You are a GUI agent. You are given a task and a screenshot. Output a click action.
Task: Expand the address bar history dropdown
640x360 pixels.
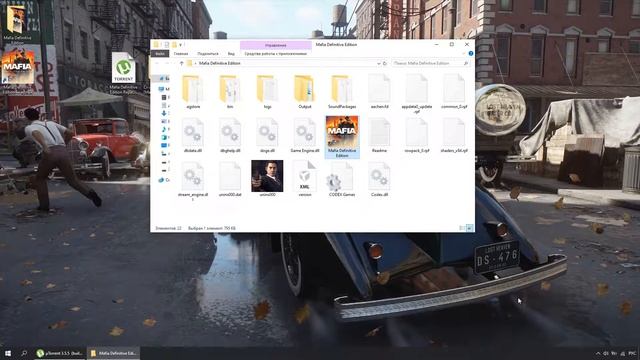click(378, 63)
